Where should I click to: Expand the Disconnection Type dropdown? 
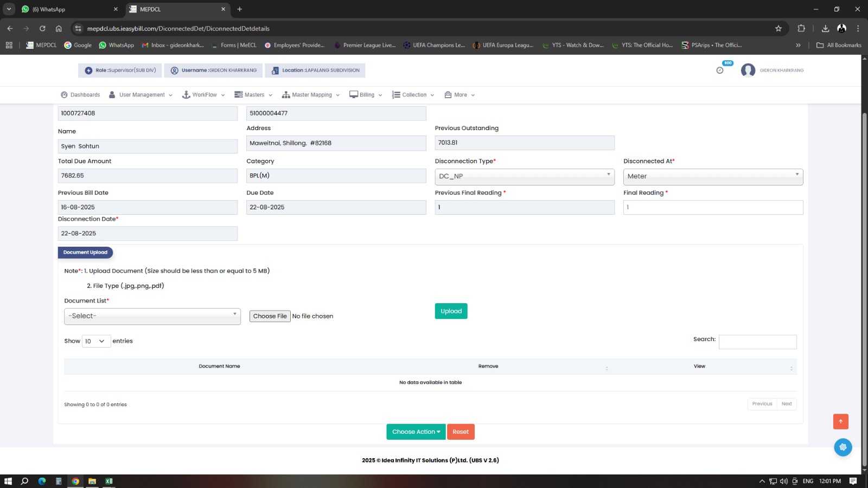(524, 176)
